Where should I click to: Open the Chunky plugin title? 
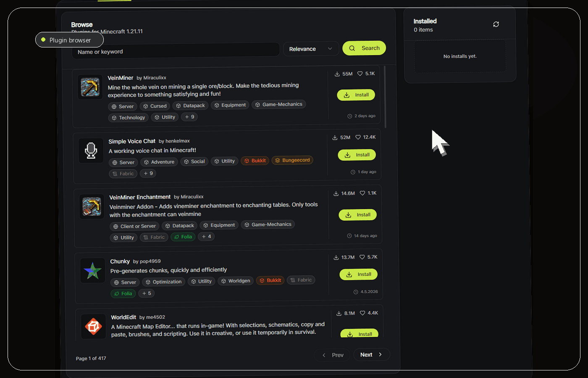120,262
